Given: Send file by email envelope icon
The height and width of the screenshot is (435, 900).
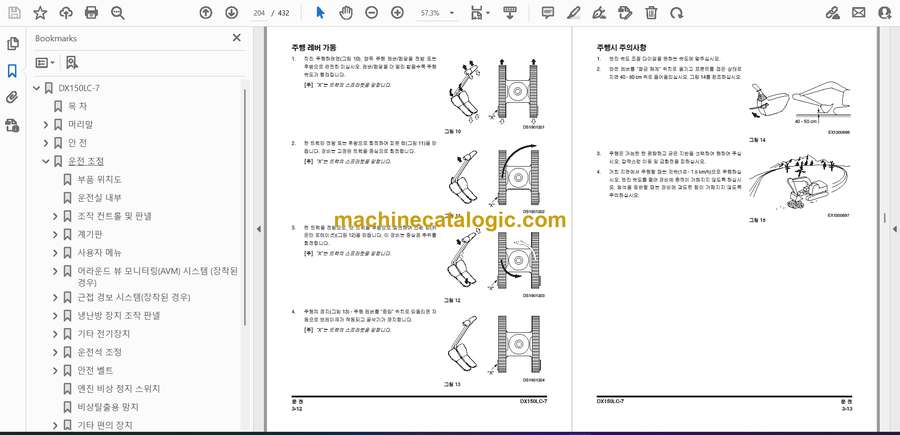Looking at the screenshot, I should (859, 13).
